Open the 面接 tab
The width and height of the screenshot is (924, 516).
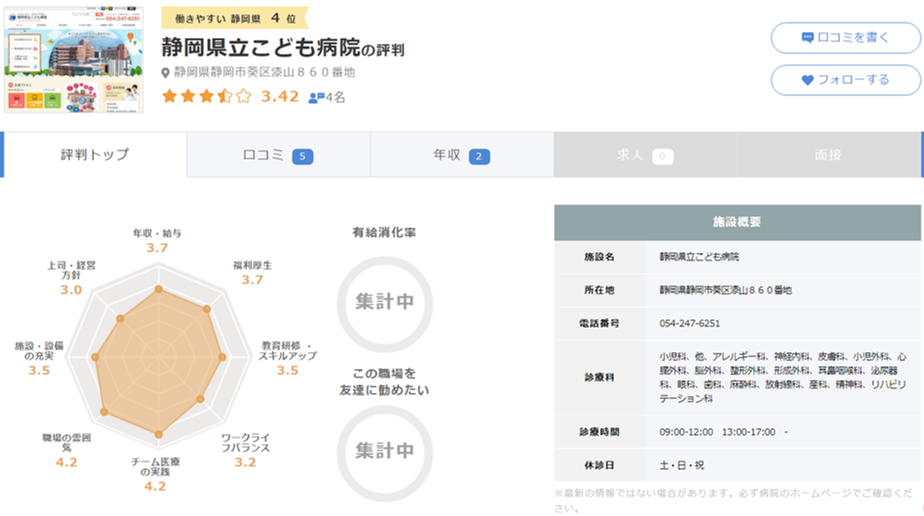[828, 156]
